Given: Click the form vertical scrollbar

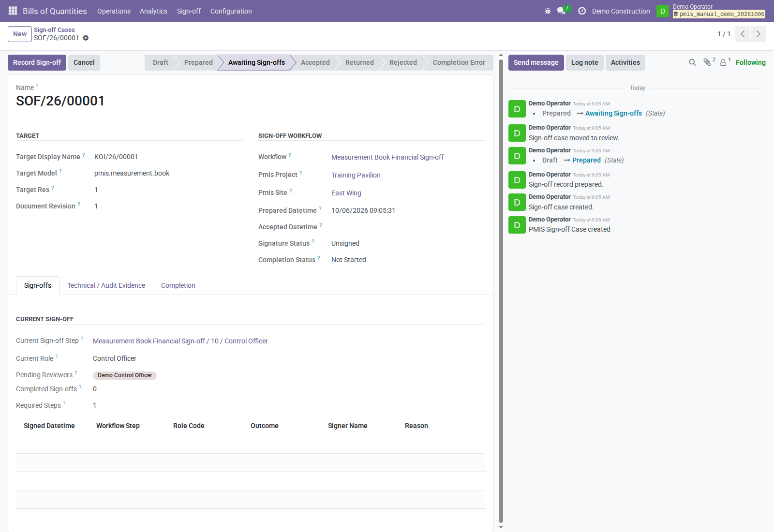Looking at the screenshot, I should pos(501,290).
